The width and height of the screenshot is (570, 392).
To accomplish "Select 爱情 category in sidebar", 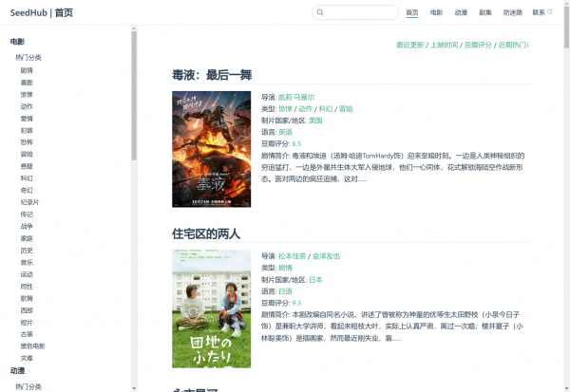I will tap(27, 119).
